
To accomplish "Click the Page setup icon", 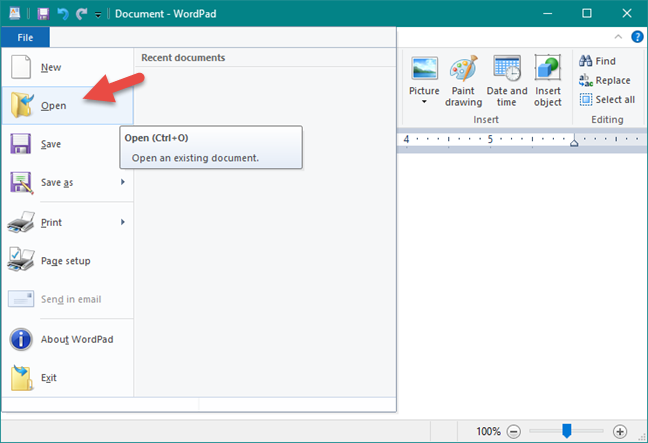I will 21,260.
